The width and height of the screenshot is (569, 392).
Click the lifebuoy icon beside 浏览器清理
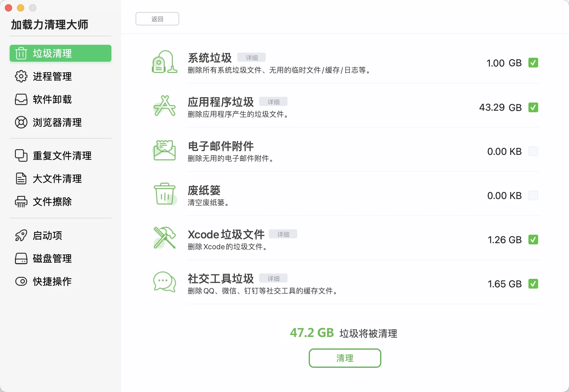tap(21, 122)
